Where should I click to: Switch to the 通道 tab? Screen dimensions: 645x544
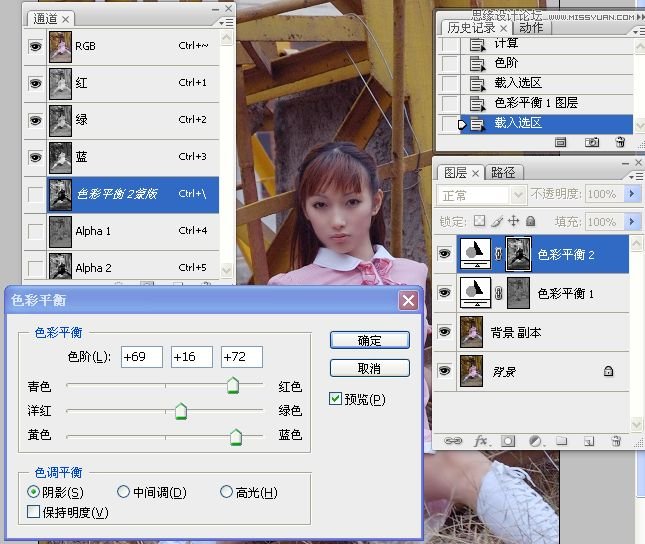point(51,19)
